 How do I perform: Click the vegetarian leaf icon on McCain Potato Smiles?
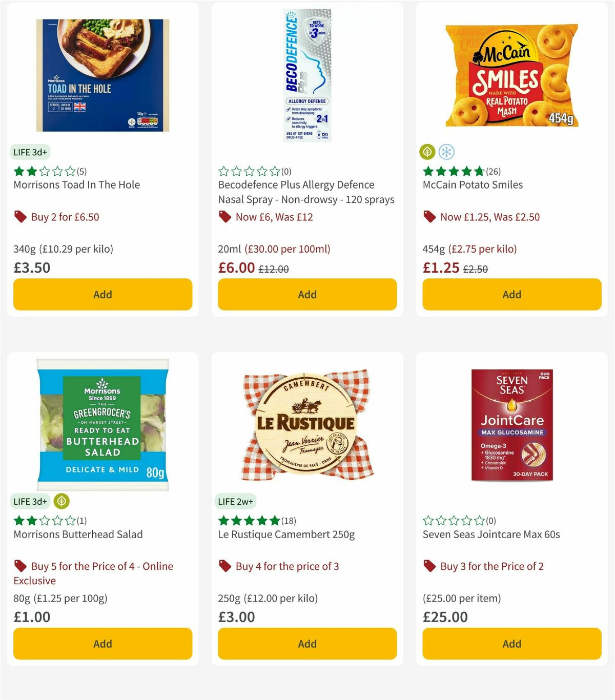tap(426, 152)
